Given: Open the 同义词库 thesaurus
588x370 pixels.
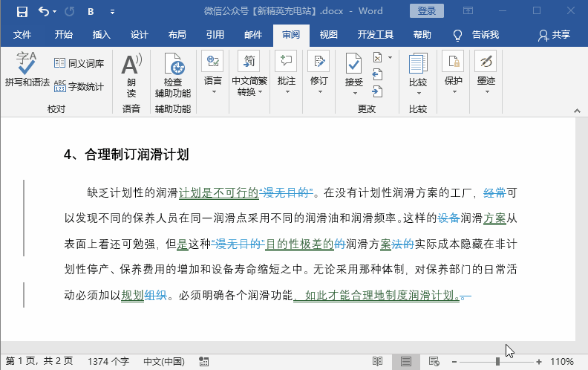Looking at the screenshot, I should pyautogui.click(x=79, y=64).
